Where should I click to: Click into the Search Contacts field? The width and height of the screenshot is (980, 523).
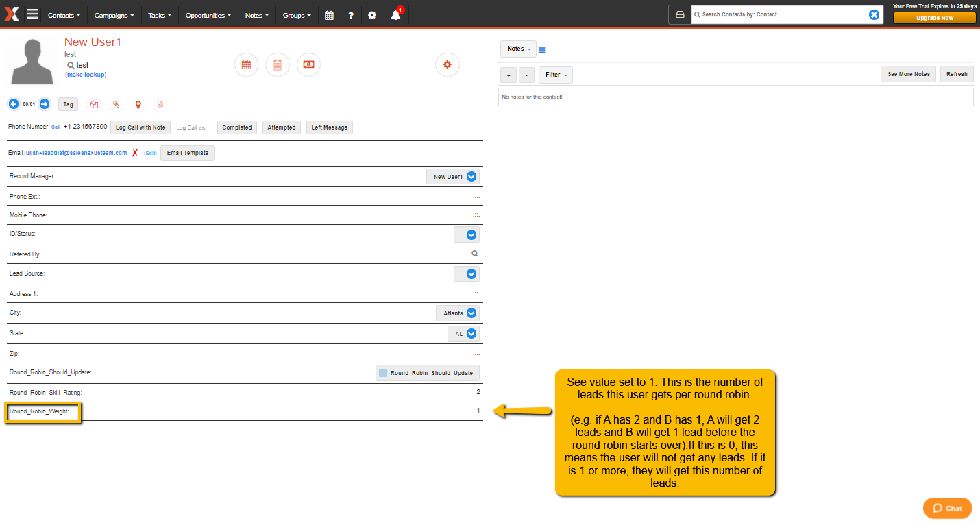[779, 14]
